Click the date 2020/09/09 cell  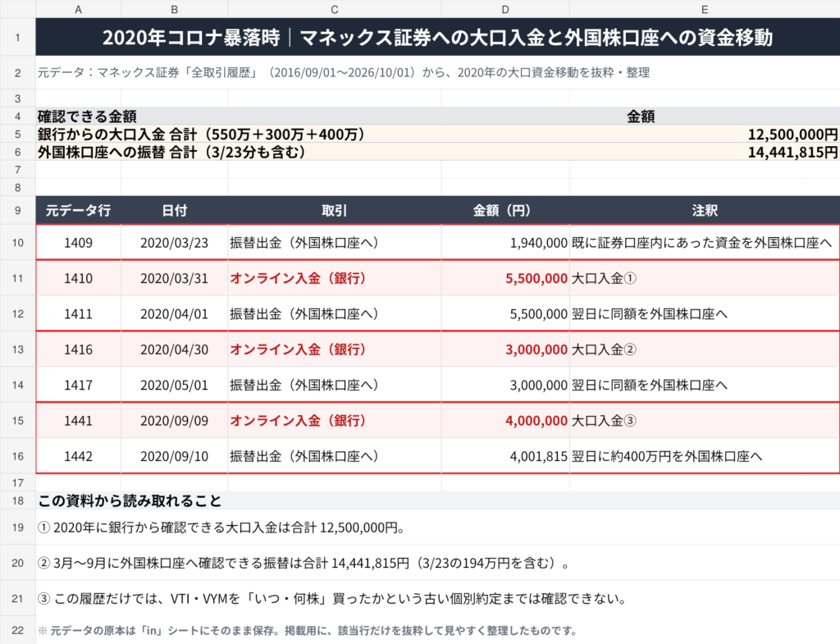(174, 421)
